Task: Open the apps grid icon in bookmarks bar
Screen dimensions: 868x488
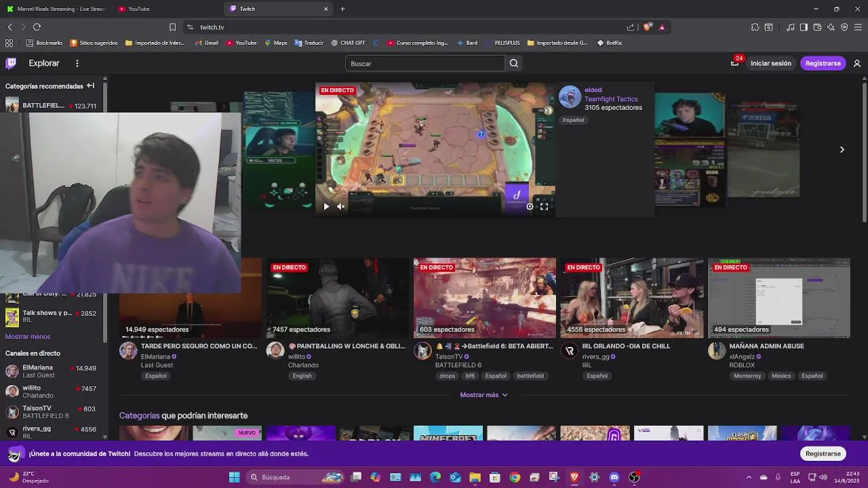Action: click(x=9, y=43)
